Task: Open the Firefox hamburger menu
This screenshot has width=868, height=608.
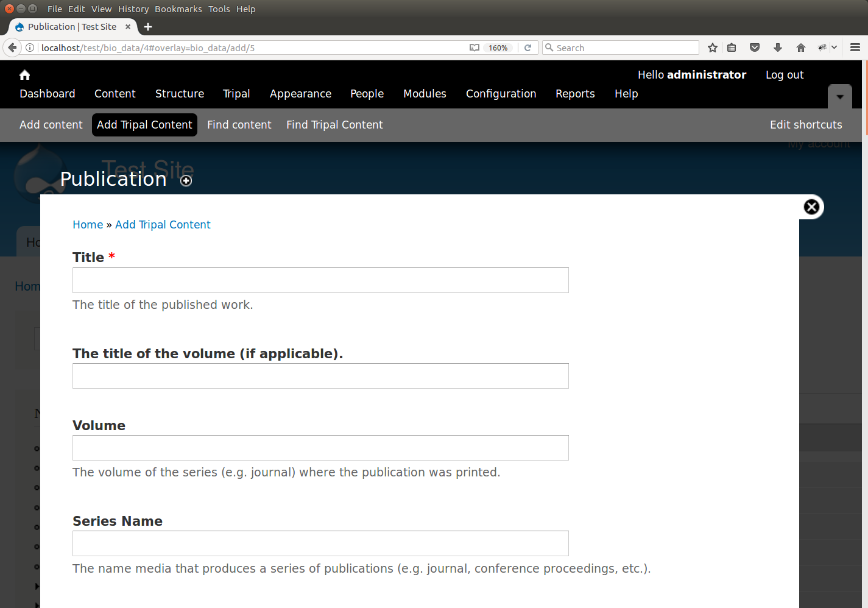Action: (855, 48)
